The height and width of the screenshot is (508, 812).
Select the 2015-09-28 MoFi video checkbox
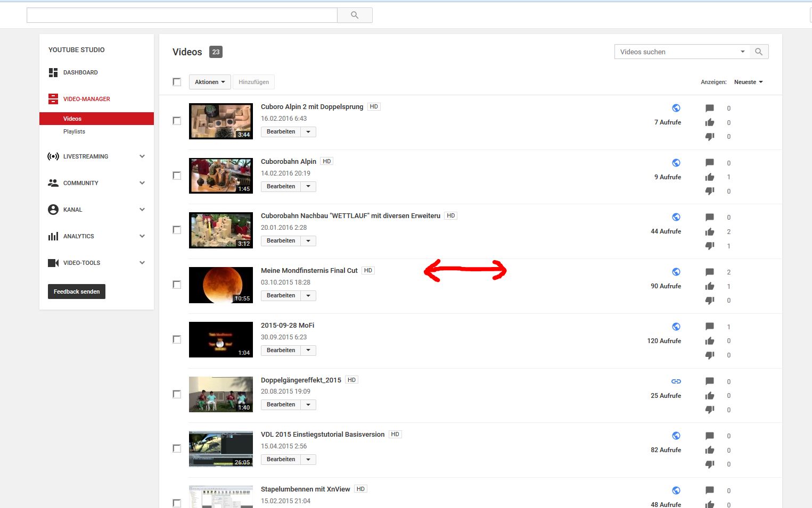point(177,339)
